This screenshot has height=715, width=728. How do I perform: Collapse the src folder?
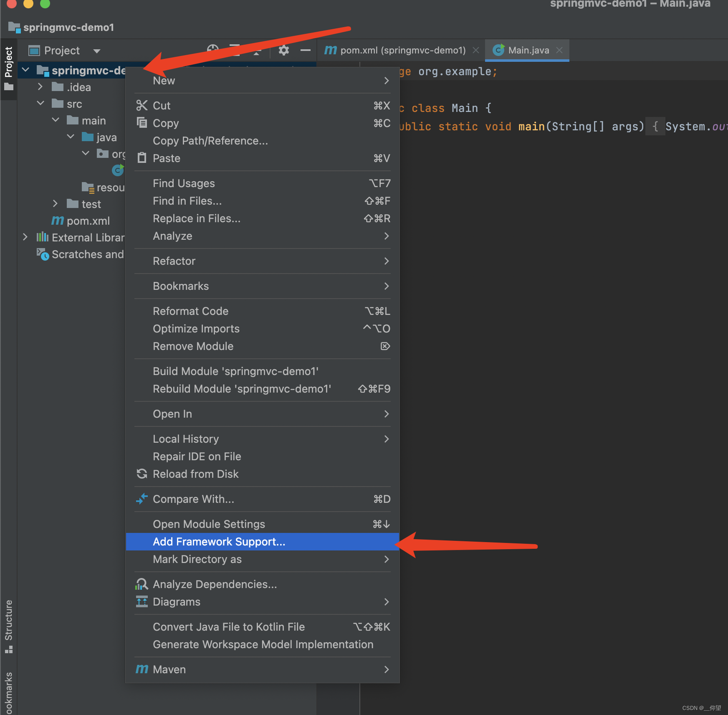click(x=40, y=103)
